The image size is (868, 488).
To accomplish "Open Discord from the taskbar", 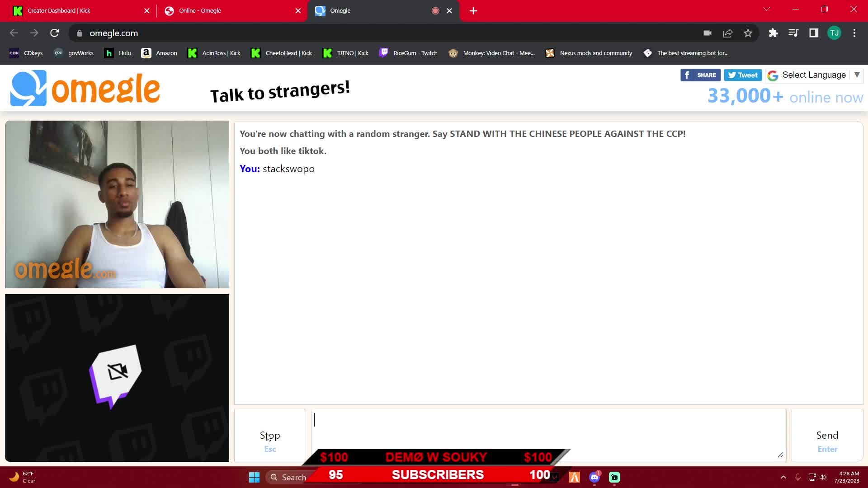I will tap(594, 477).
